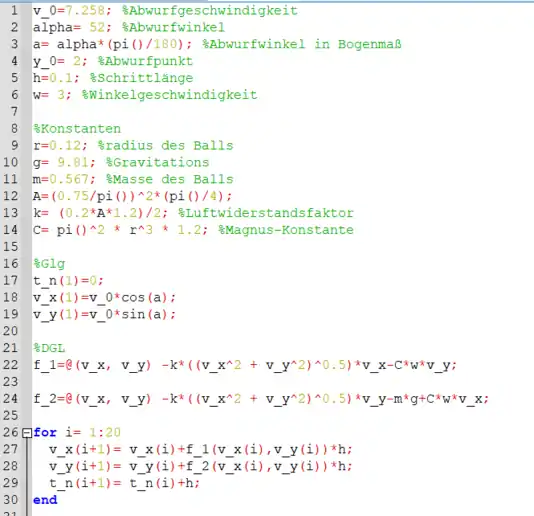Click the 'v_0=7.258;' assignment on line 1
Viewport: 534px width, 516px height.
tap(72, 11)
